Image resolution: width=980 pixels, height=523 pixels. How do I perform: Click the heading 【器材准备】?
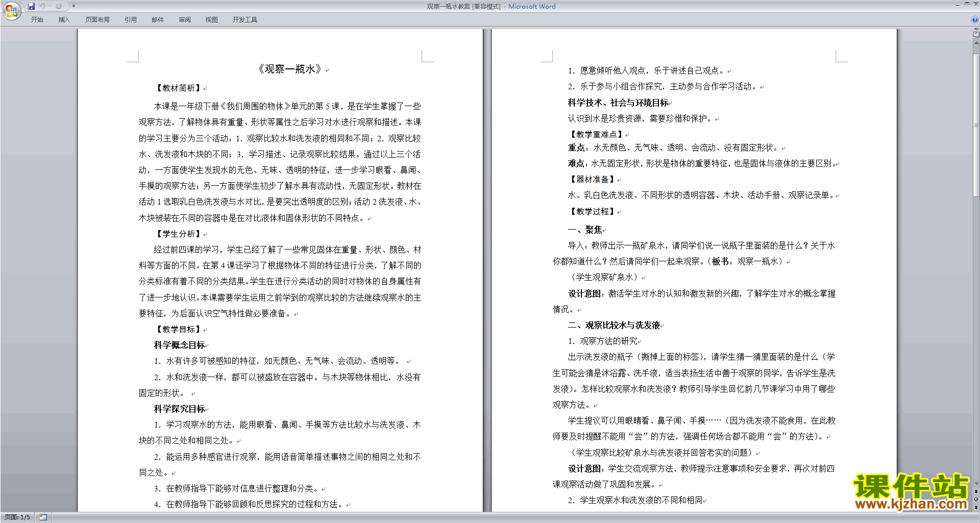pyautogui.click(x=593, y=180)
